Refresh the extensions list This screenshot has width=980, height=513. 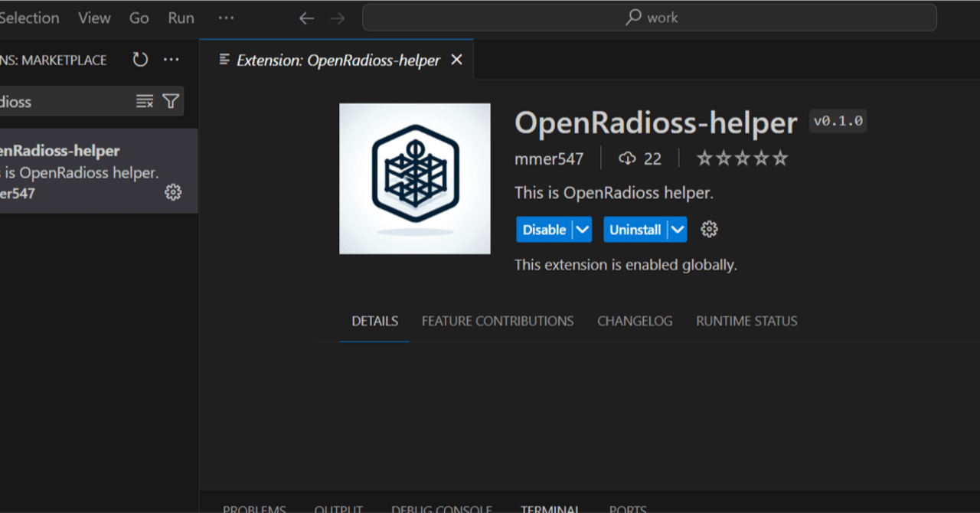pos(140,59)
